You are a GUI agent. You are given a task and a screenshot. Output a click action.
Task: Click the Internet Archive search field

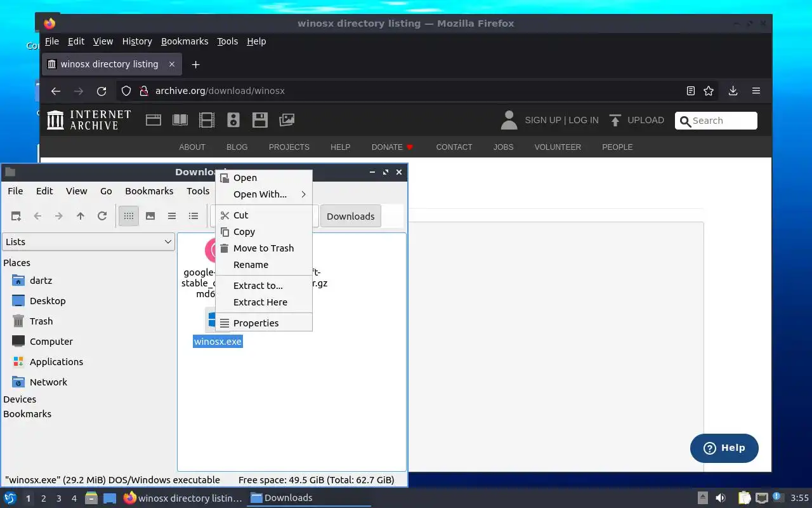click(716, 121)
